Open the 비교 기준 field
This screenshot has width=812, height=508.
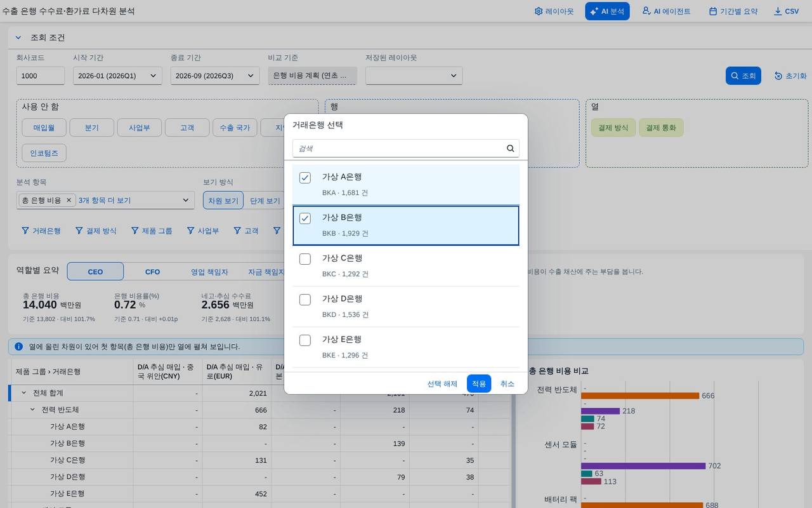pos(312,76)
